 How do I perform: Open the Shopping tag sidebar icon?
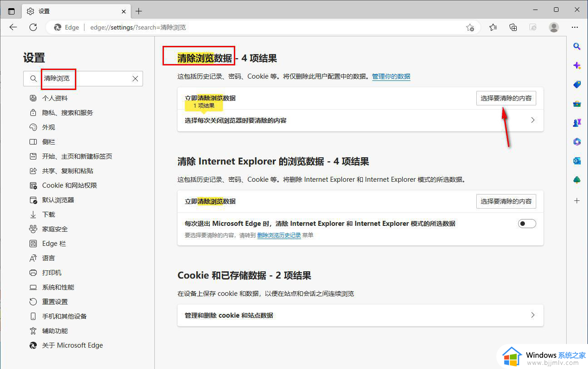[577, 85]
